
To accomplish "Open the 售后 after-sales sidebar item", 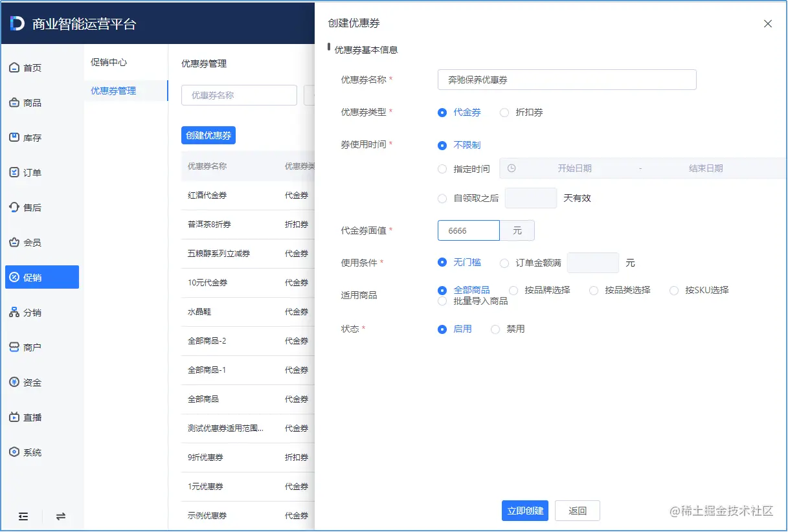I will (42, 208).
